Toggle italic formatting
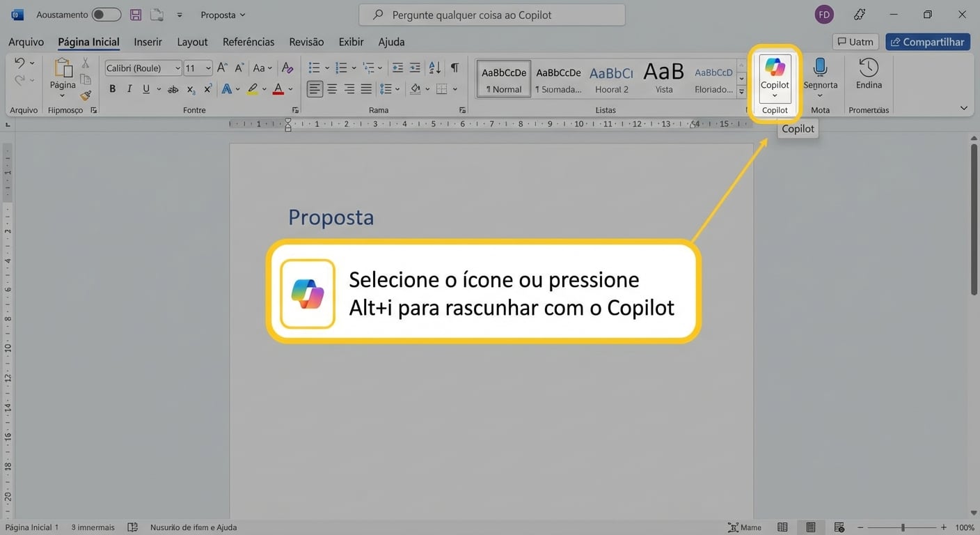This screenshot has width=980, height=535. pyautogui.click(x=129, y=88)
